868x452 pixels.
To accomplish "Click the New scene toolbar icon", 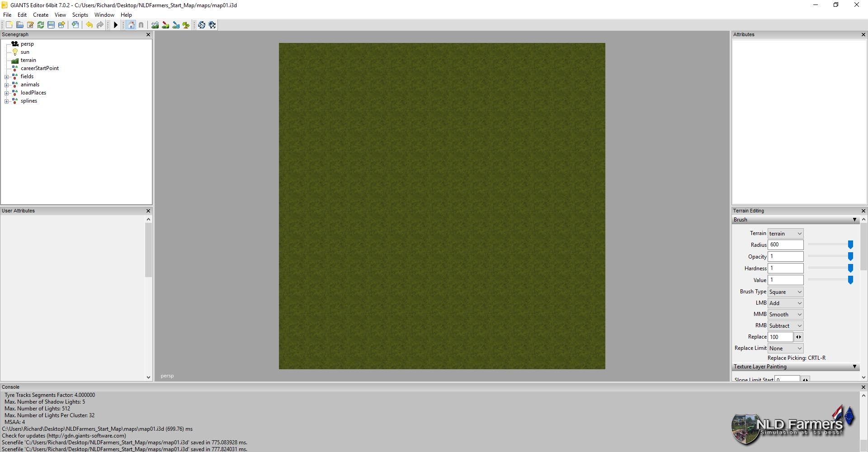I will (9, 25).
